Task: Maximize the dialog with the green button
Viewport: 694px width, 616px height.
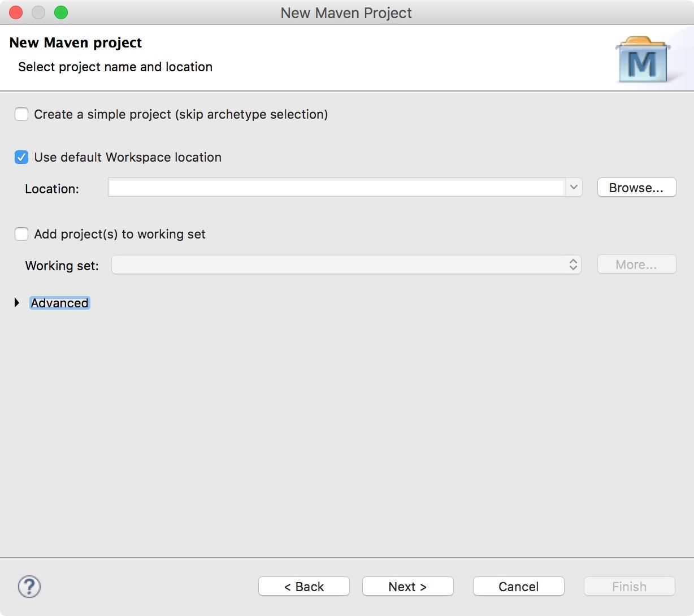Action: pyautogui.click(x=61, y=12)
